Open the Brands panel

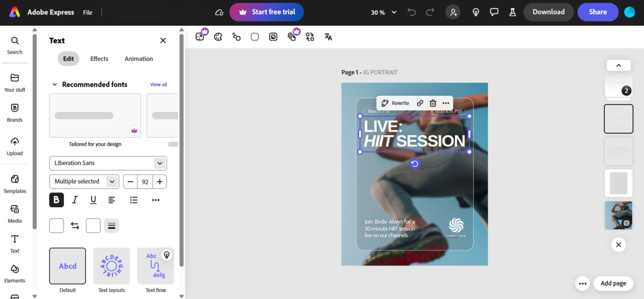click(14, 113)
